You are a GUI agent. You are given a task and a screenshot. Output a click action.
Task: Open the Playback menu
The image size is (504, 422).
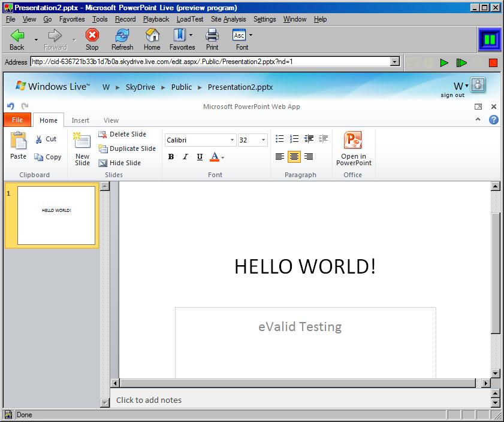(x=156, y=19)
